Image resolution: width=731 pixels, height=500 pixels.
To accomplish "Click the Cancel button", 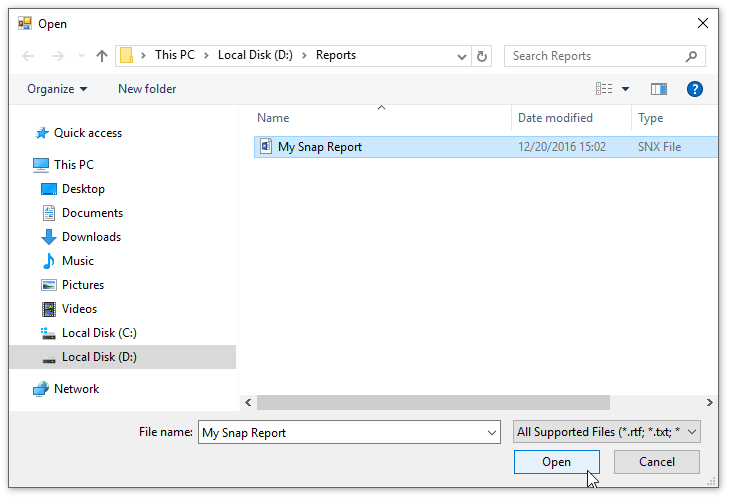I will click(x=656, y=462).
